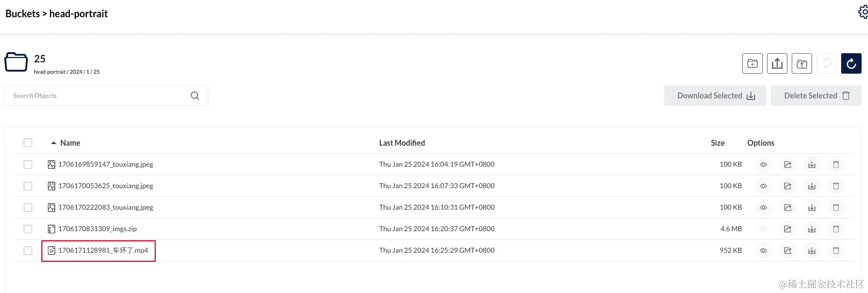Tick the select-all checkbox in the header
868x293 pixels.
(x=28, y=142)
